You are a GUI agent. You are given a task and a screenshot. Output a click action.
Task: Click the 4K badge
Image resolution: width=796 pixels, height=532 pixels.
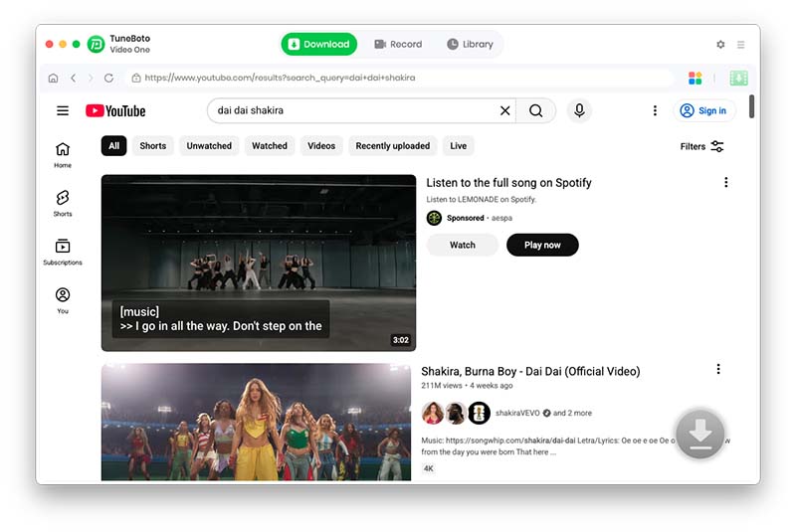click(x=429, y=468)
